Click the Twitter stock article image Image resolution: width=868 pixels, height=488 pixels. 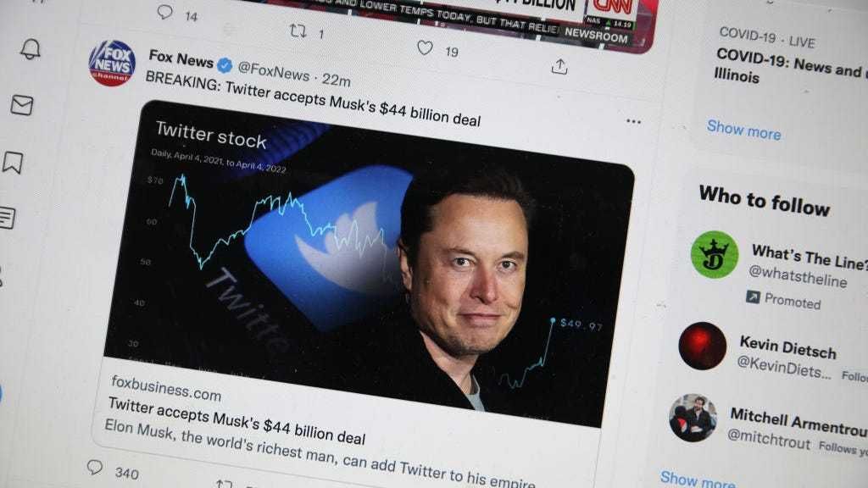pyautogui.click(x=369, y=263)
